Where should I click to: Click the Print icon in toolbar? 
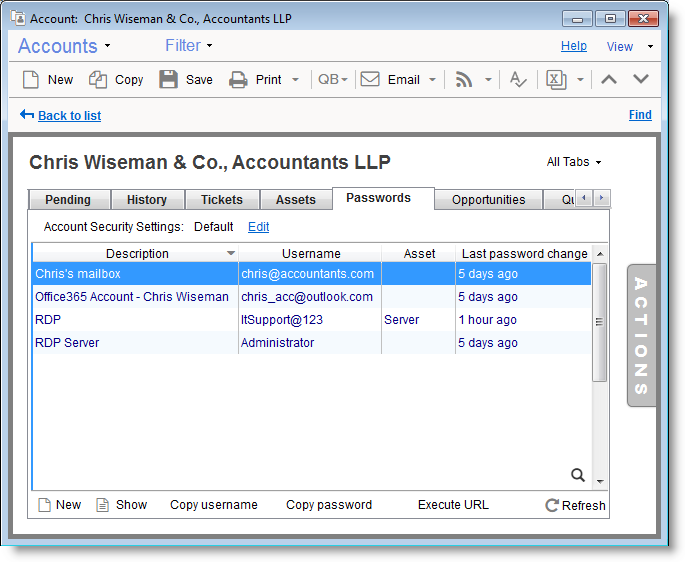pos(238,80)
